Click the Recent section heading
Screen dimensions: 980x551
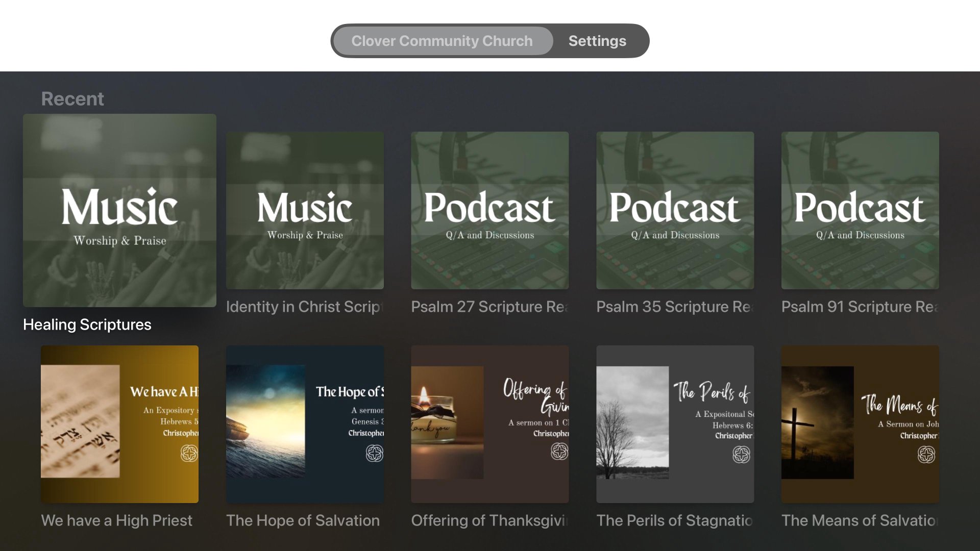72,98
